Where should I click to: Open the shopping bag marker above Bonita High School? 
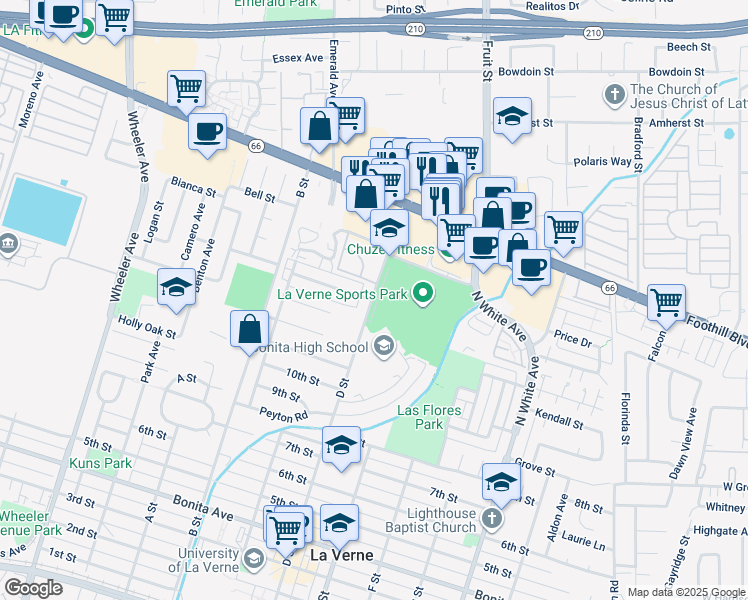(x=249, y=327)
